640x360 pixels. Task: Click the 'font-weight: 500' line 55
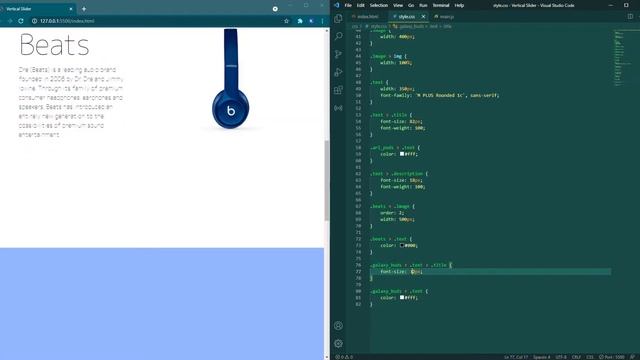tap(402, 128)
